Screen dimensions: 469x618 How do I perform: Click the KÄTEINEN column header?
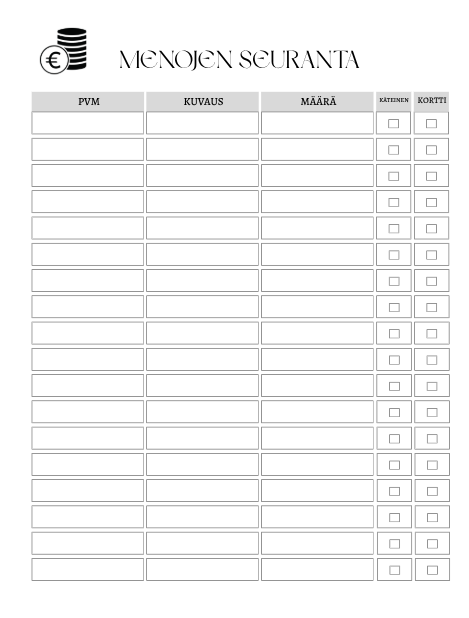pos(393,101)
